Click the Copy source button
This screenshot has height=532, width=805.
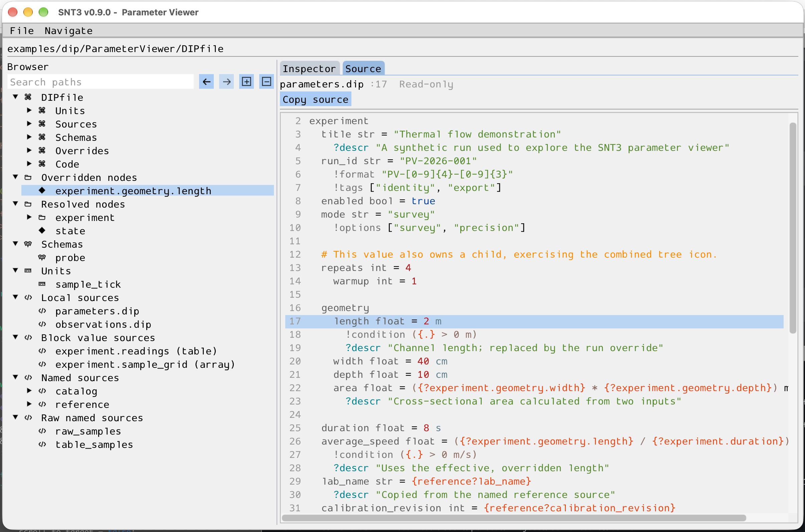coord(315,99)
